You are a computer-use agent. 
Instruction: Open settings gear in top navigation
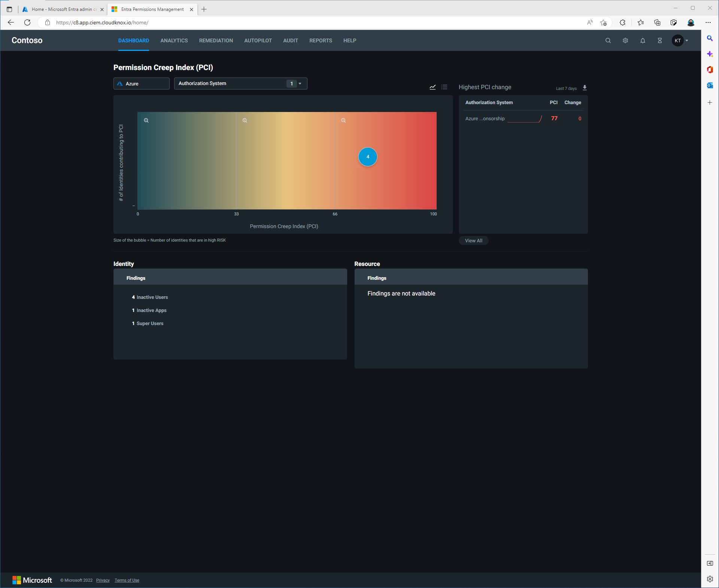625,40
